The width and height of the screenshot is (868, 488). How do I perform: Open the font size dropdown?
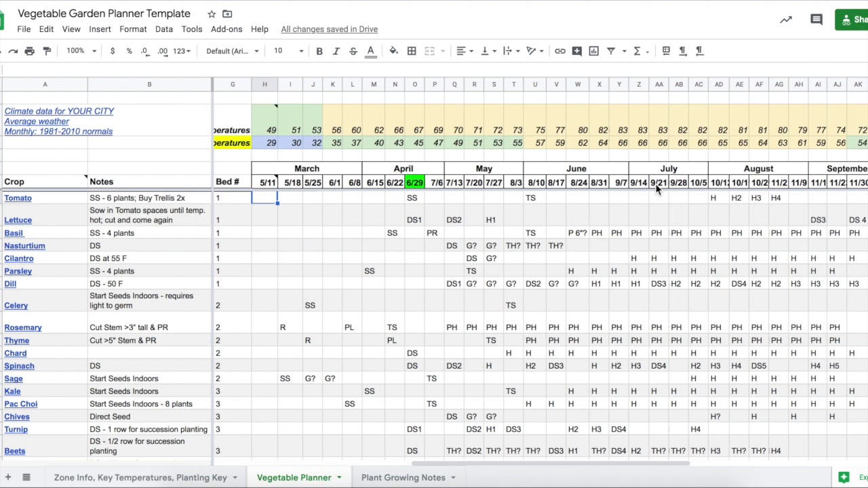click(288, 51)
